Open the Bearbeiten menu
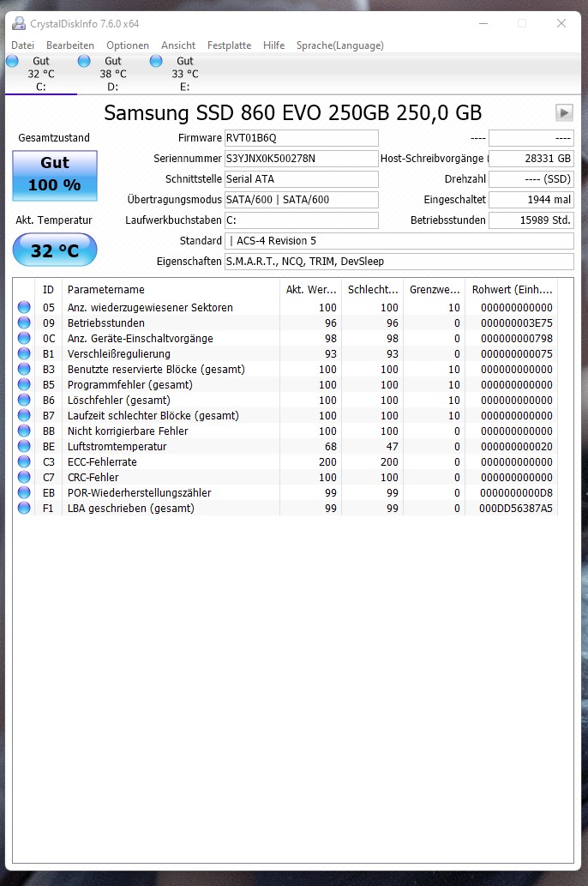The image size is (588, 886). click(70, 45)
